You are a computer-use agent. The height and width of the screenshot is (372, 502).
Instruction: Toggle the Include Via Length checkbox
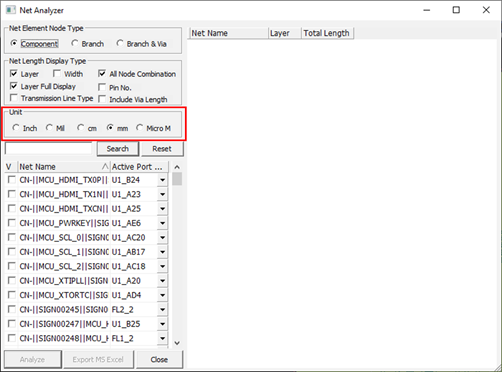point(102,99)
